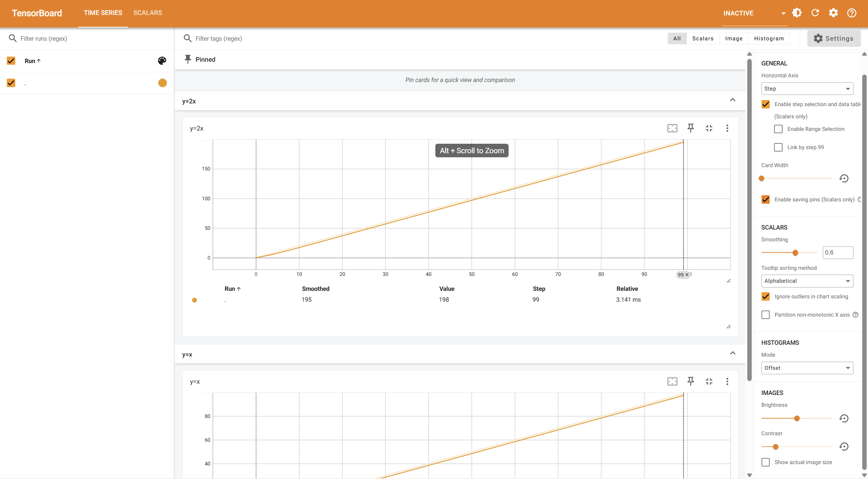Click the run color palette icon
Image resolution: width=868 pixels, height=479 pixels.
(x=162, y=61)
